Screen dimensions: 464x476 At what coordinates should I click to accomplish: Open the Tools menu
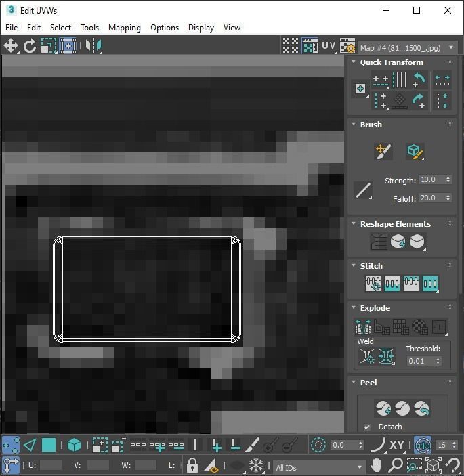click(x=89, y=28)
